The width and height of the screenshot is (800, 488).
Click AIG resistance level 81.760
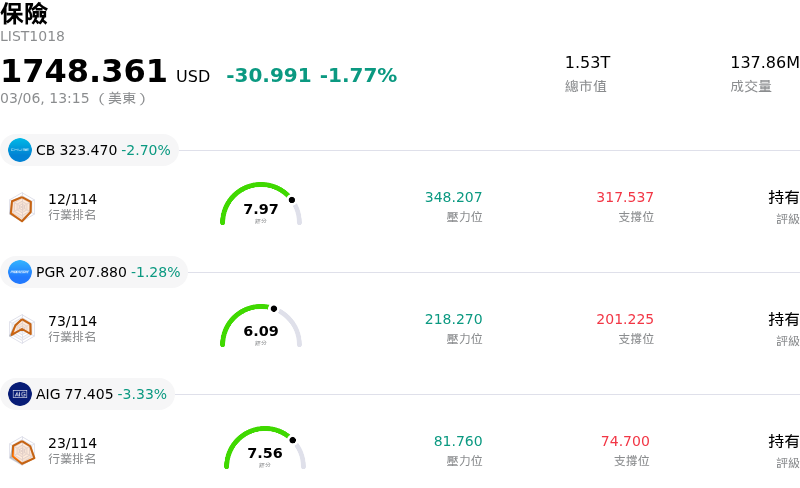[x=458, y=441]
